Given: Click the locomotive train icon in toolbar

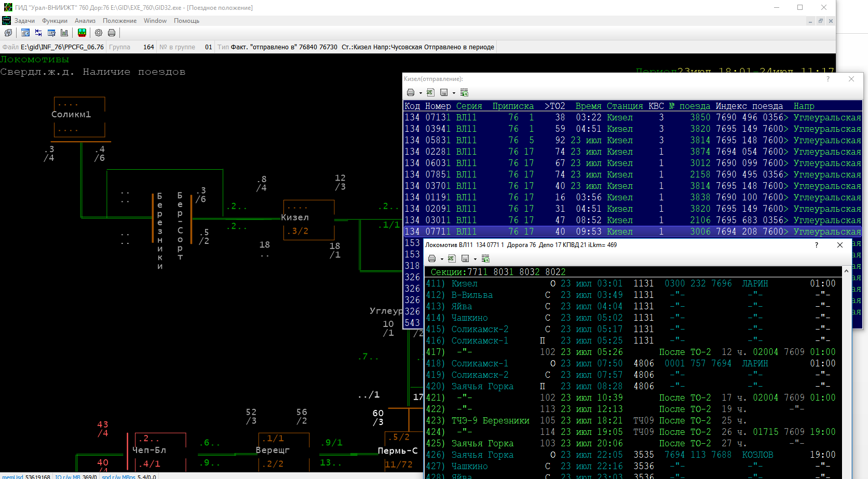Looking at the screenshot, I should point(82,33).
